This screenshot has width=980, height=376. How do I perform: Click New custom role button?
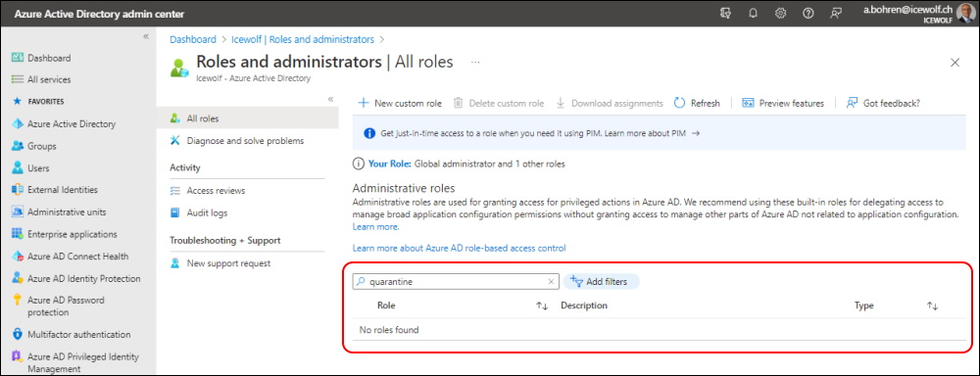400,103
